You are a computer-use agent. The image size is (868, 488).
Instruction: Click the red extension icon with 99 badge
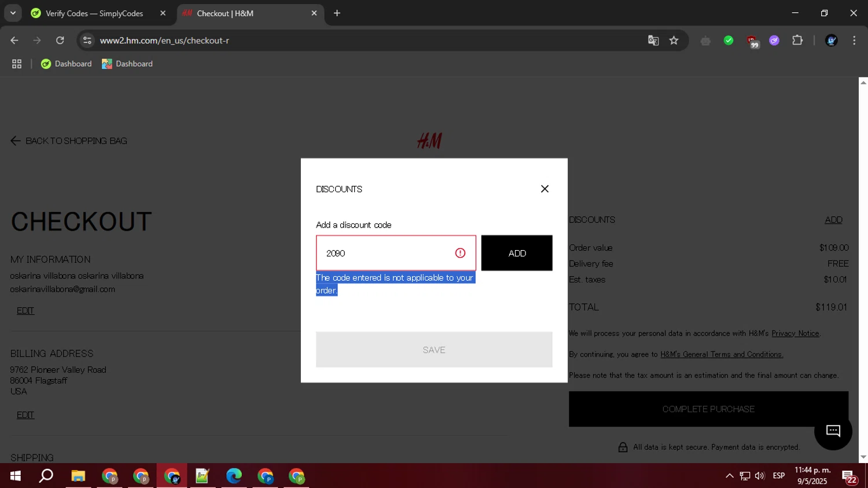752,41
